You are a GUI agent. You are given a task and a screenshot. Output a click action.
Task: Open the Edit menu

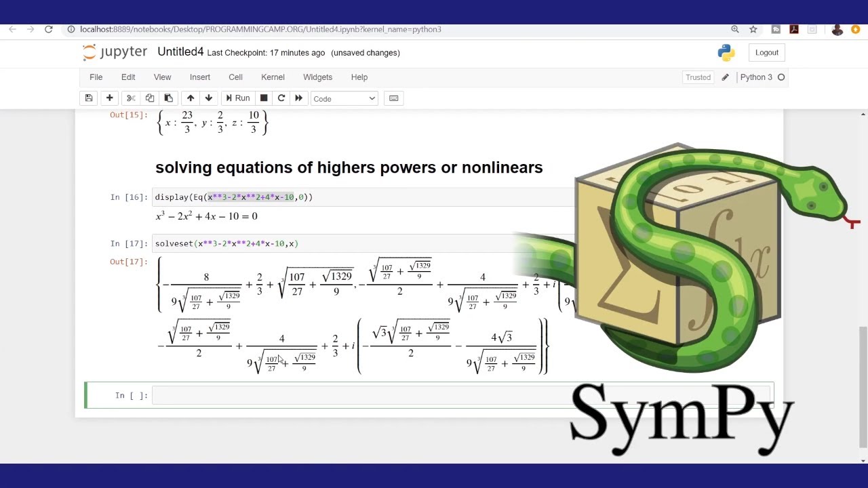pyautogui.click(x=128, y=77)
